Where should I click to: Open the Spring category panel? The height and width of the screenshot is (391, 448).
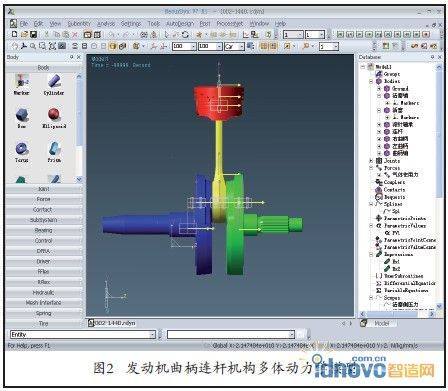coord(44,313)
